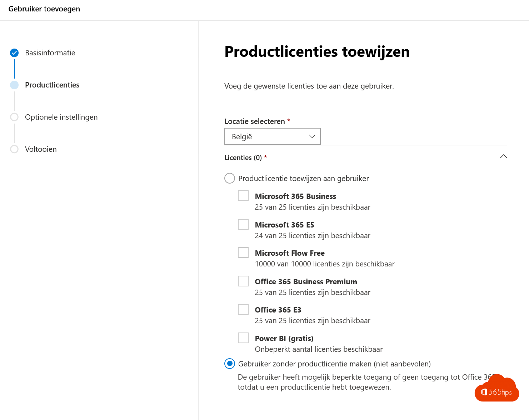The width and height of the screenshot is (529, 420).
Task: Click the Productlicenties toewijzen page heading
Action: pyautogui.click(x=317, y=52)
